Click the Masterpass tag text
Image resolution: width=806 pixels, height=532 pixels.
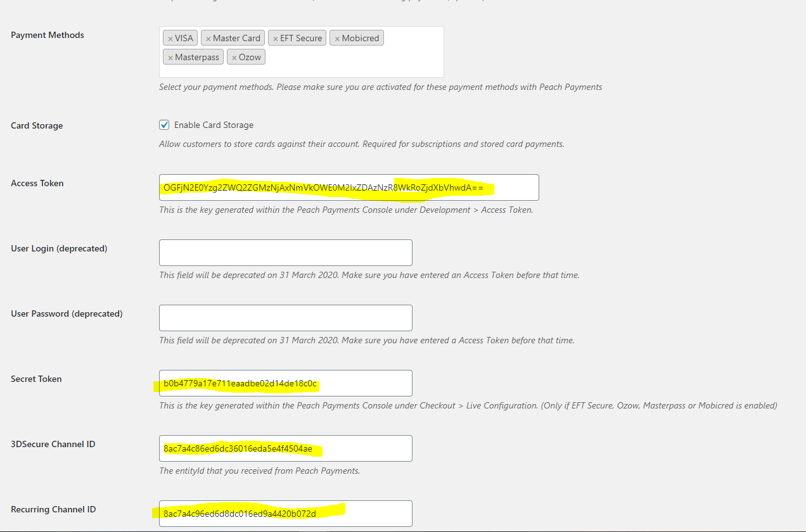point(197,57)
